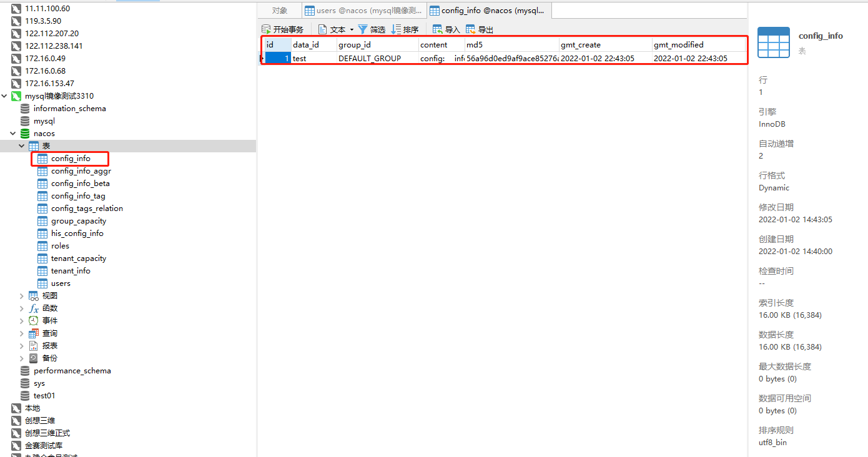The image size is (868, 457).
Task: Click the Begin Transaction (开始事务) toolbar button
Action: coord(282,29)
